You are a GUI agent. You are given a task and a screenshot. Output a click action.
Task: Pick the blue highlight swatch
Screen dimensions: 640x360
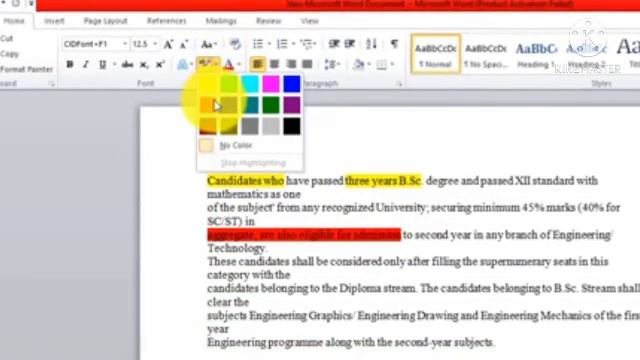pos(292,84)
